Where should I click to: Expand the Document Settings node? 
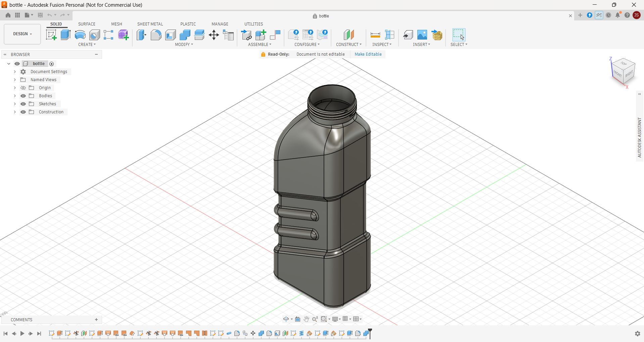[x=15, y=72]
